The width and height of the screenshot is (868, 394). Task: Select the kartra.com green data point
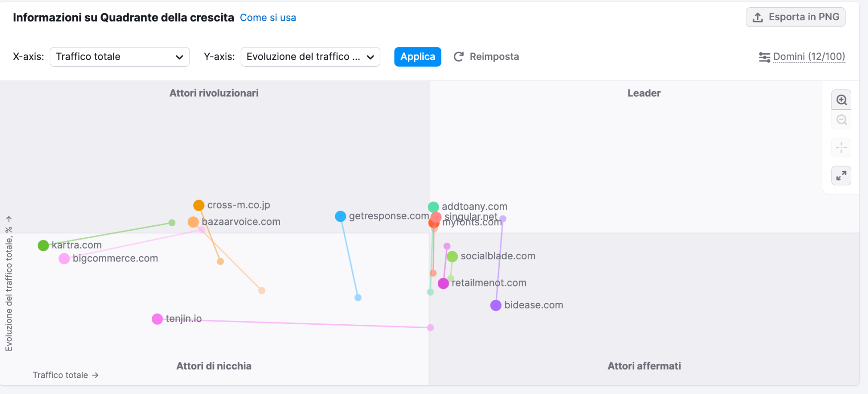pos(43,246)
